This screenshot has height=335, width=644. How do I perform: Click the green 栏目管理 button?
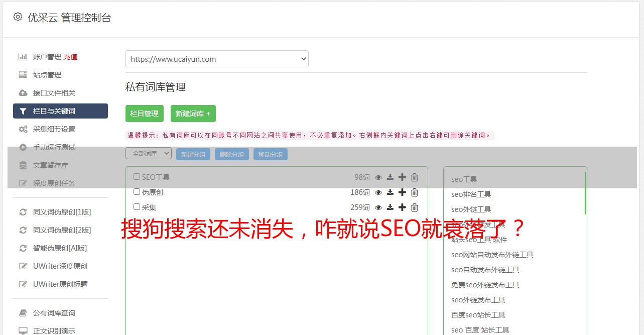pos(145,114)
